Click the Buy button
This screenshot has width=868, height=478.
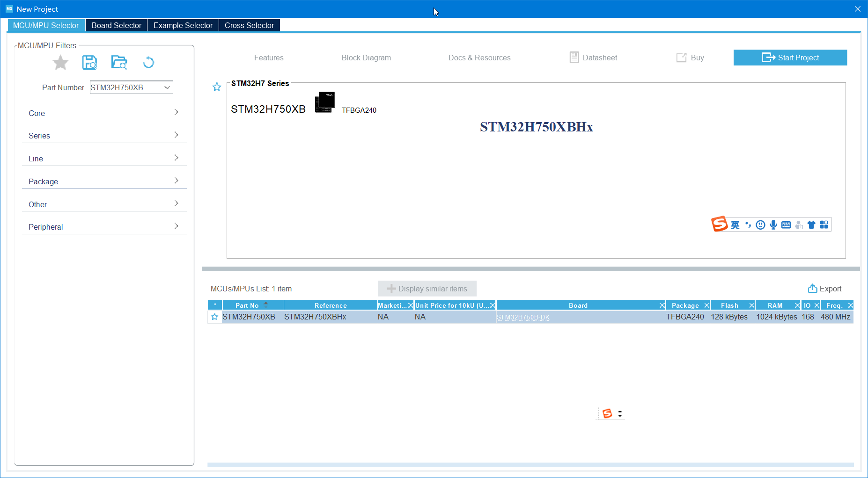[x=691, y=58]
